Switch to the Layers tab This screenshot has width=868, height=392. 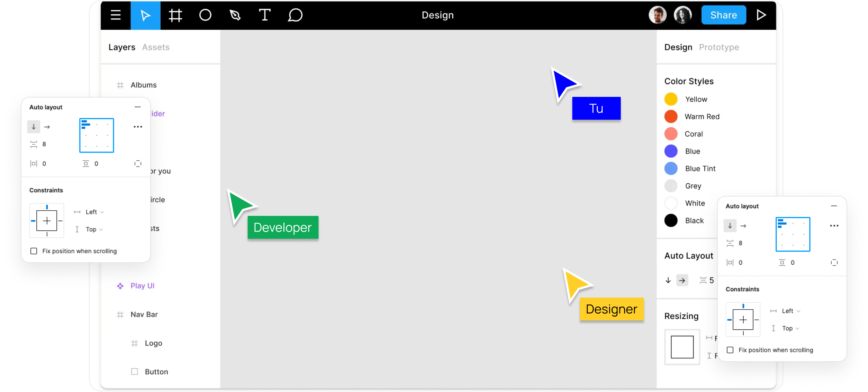(x=122, y=47)
